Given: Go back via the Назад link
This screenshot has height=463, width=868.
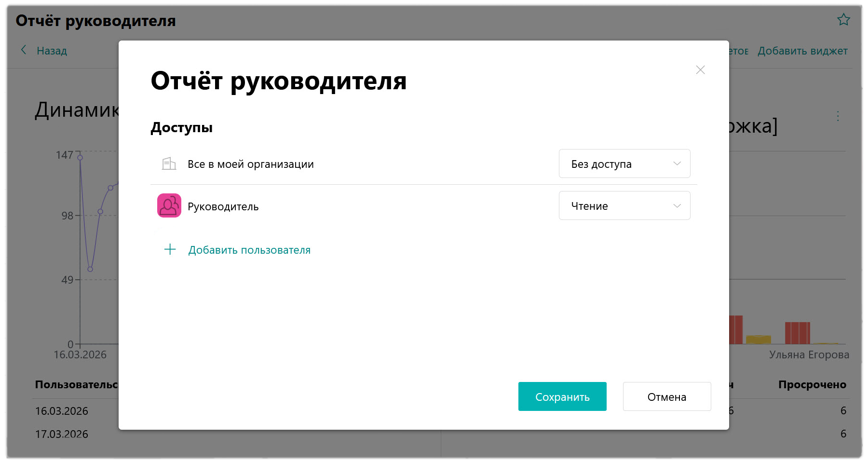Looking at the screenshot, I should 52,51.
